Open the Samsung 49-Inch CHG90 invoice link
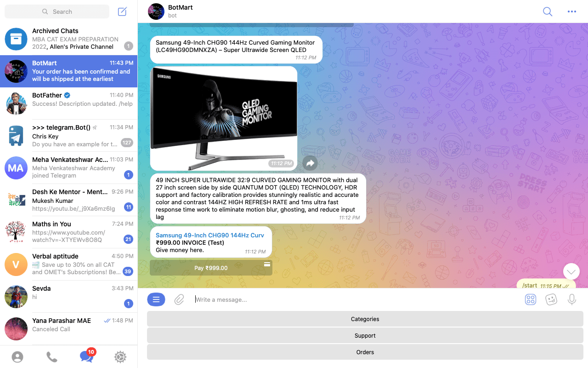 [210, 235]
